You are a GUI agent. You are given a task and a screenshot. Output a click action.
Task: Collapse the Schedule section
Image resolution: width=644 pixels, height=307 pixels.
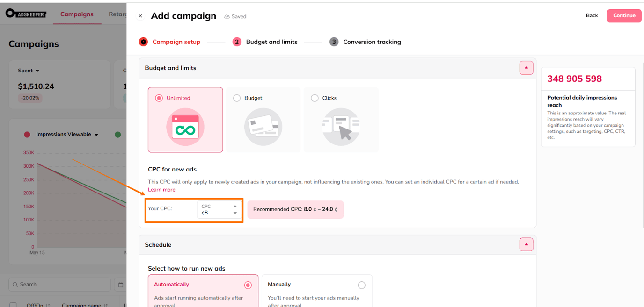[526, 244]
